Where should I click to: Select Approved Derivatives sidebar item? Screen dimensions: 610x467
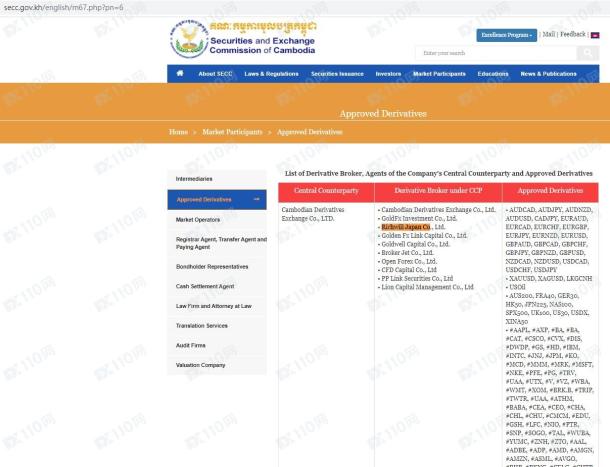217,200
